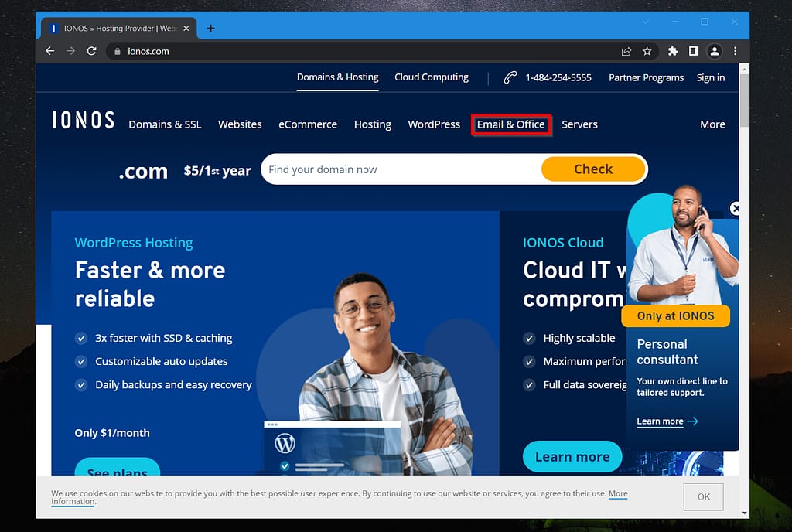Image resolution: width=792 pixels, height=532 pixels.
Task: Click the Sign in link
Action: coord(710,78)
